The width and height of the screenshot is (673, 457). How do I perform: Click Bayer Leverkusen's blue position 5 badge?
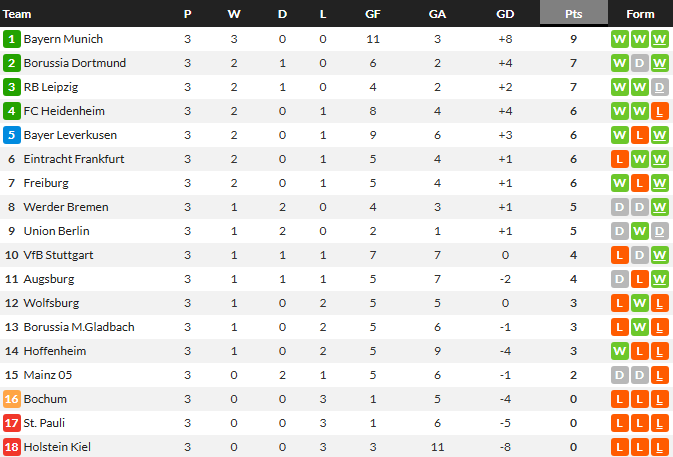click(x=12, y=135)
